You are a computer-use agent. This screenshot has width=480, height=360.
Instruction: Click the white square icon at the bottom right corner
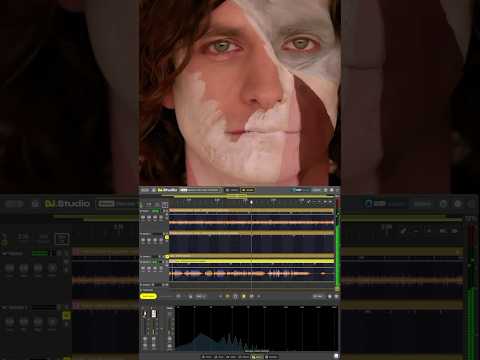pos(336,356)
